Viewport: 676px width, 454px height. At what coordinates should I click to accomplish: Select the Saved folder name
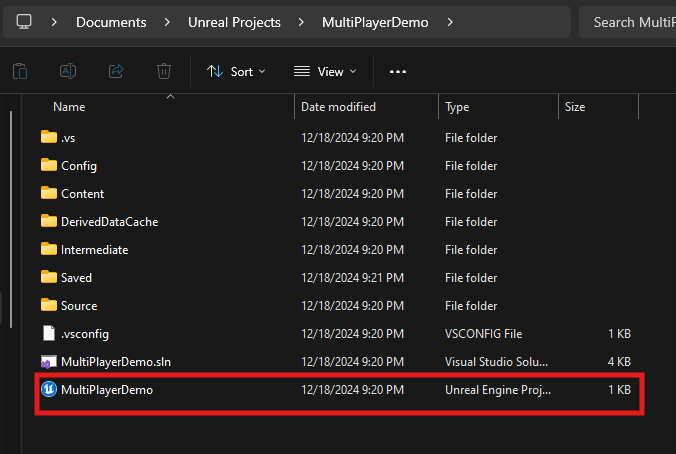tap(76, 278)
